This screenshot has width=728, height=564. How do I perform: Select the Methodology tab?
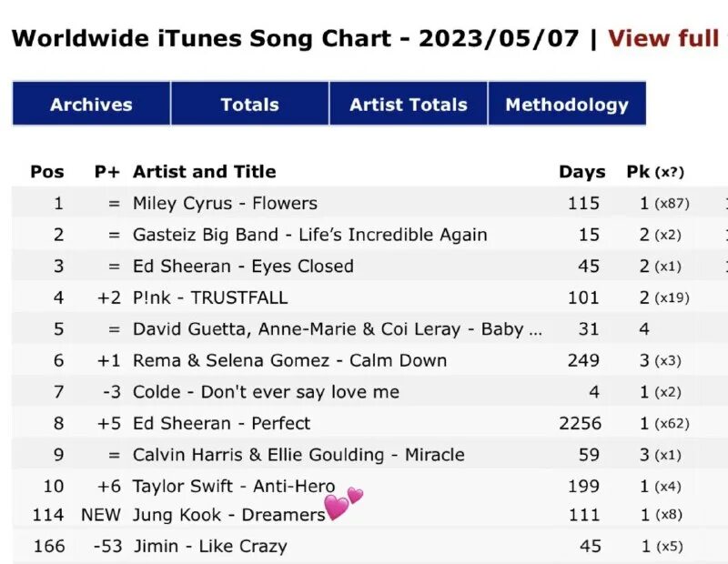[x=567, y=105]
